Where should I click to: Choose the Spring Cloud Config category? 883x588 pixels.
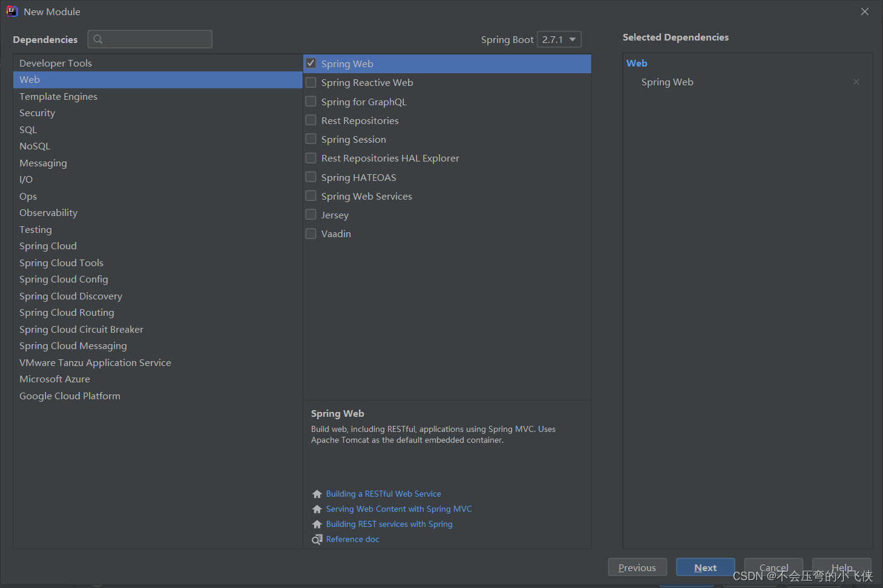pyautogui.click(x=157, y=279)
